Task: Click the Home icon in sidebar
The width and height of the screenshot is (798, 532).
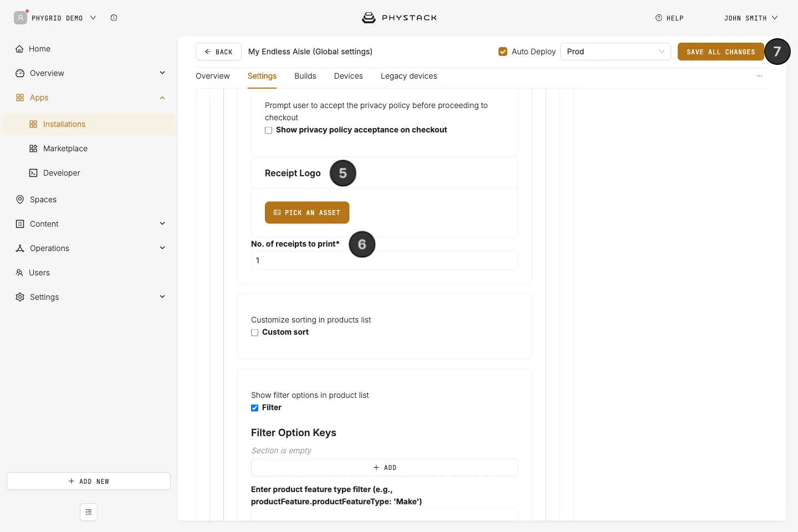Action: click(x=19, y=49)
